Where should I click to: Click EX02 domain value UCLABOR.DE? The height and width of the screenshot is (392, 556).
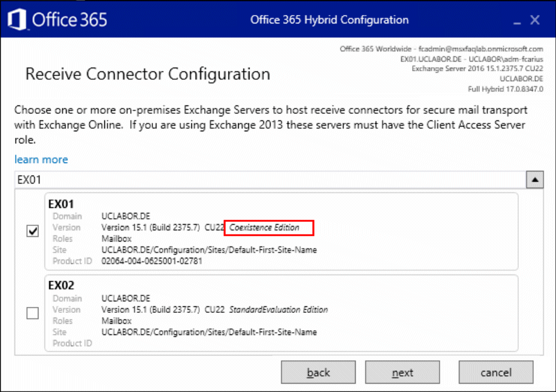(x=126, y=298)
